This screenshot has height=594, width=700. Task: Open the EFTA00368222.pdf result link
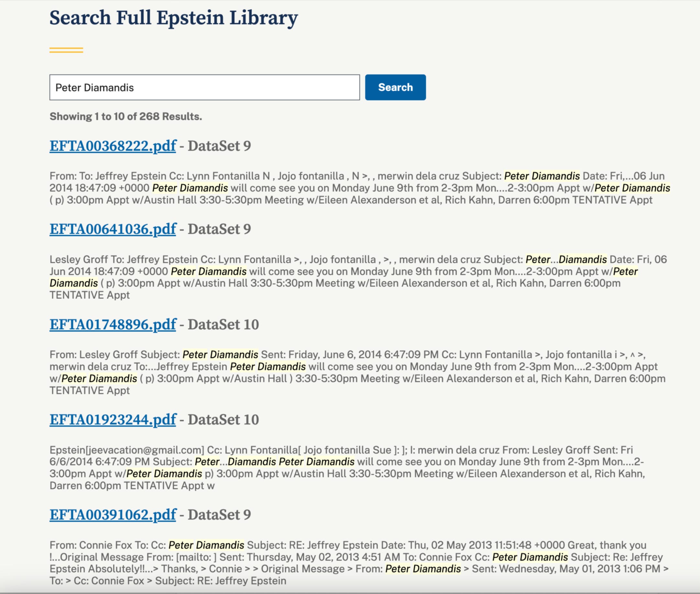pos(113,146)
